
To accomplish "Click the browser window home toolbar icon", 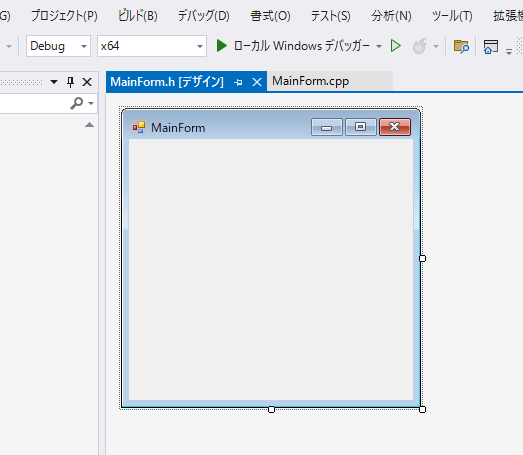I will click(x=491, y=46).
